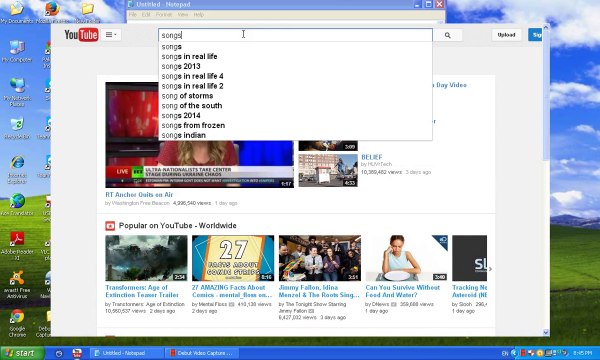Open the Mozilla Firefox desktop icon
Screen dimensions: 600x360
pyautogui.click(x=52, y=13)
